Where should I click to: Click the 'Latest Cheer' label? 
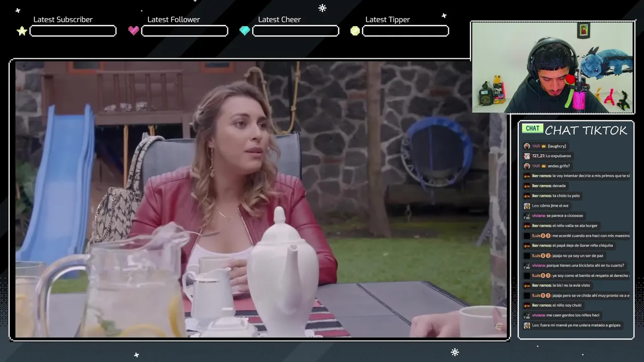click(279, 20)
